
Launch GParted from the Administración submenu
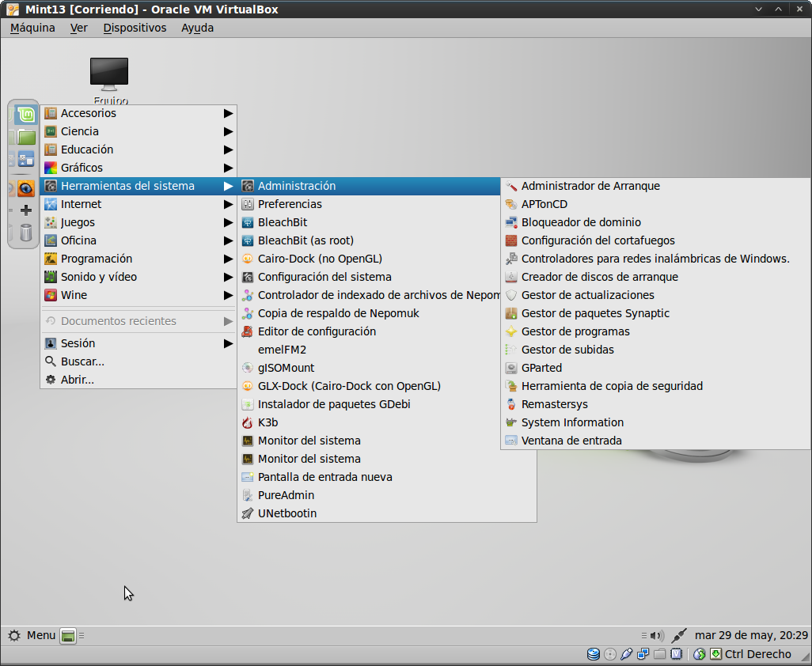[x=541, y=368]
